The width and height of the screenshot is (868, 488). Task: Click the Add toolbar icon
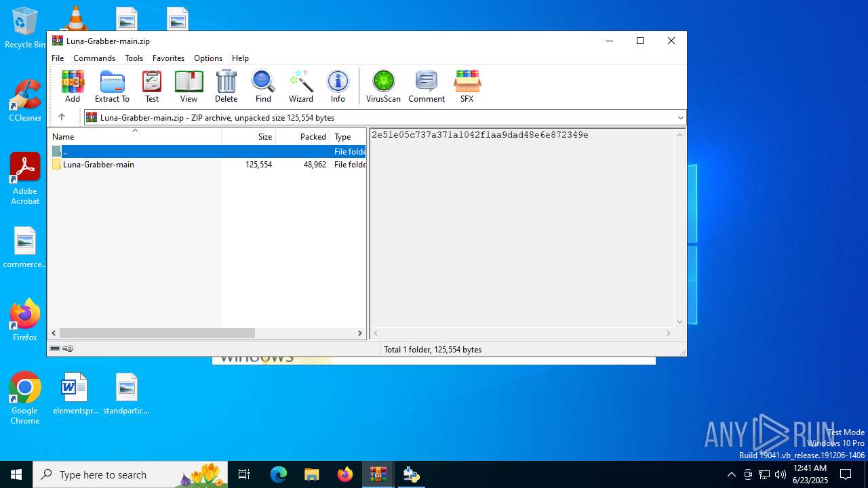pyautogui.click(x=73, y=86)
